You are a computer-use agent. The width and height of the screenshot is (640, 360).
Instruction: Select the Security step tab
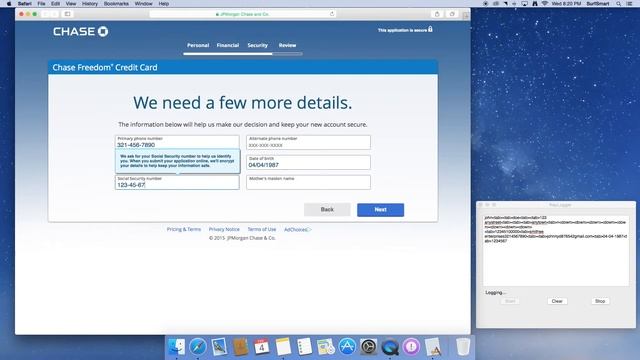(258, 45)
